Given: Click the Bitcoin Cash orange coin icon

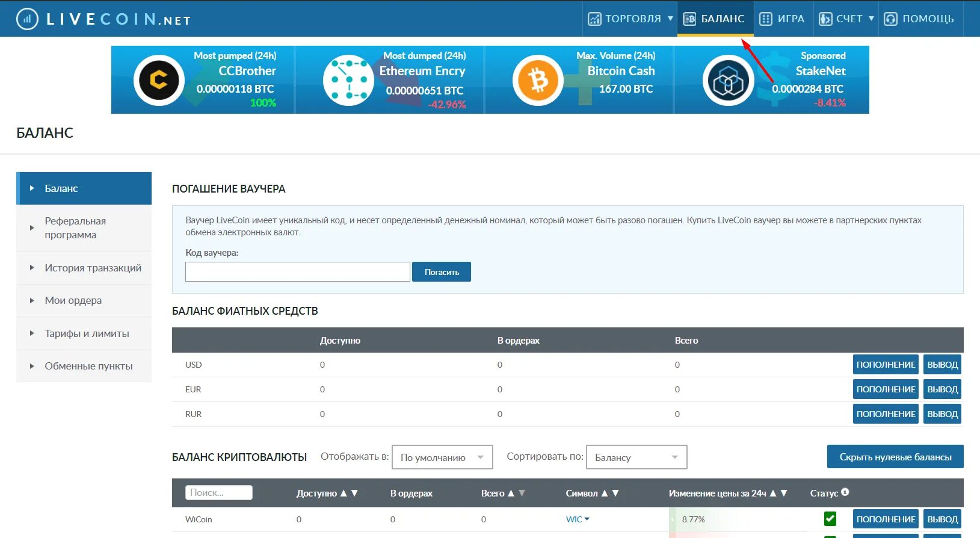Looking at the screenshot, I should click(538, 80).
